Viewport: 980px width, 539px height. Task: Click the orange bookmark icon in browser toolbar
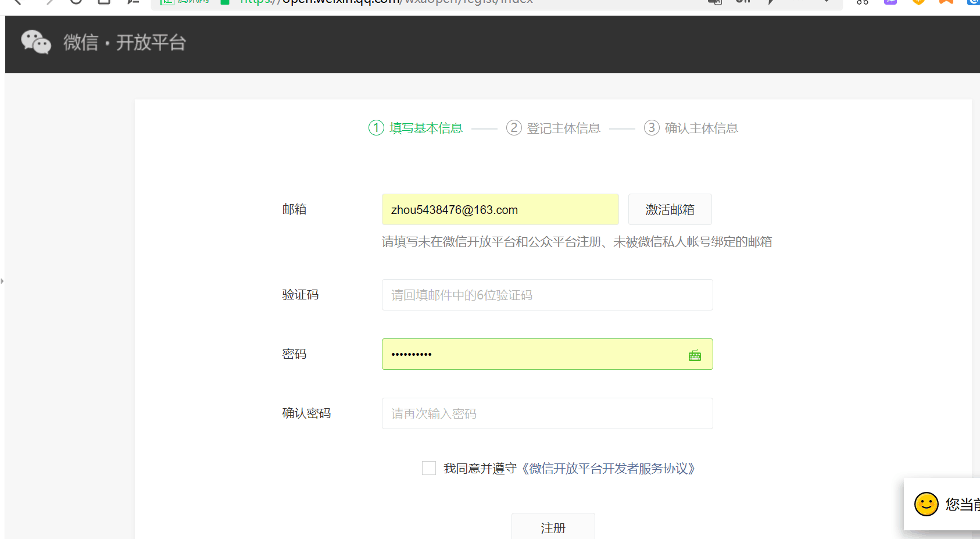(946, 2)
